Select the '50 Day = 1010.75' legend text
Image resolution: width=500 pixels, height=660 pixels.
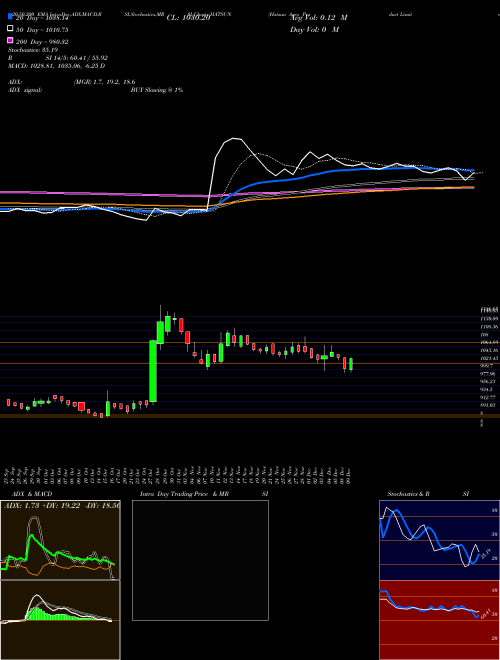coord(41,30)
